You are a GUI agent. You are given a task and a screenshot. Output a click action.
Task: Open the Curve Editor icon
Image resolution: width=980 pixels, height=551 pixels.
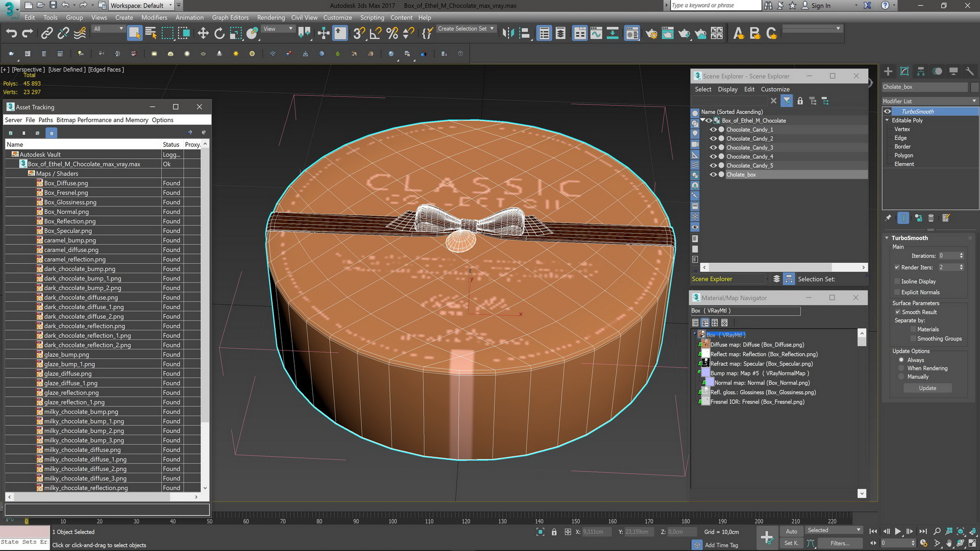[x=596, y=34]
